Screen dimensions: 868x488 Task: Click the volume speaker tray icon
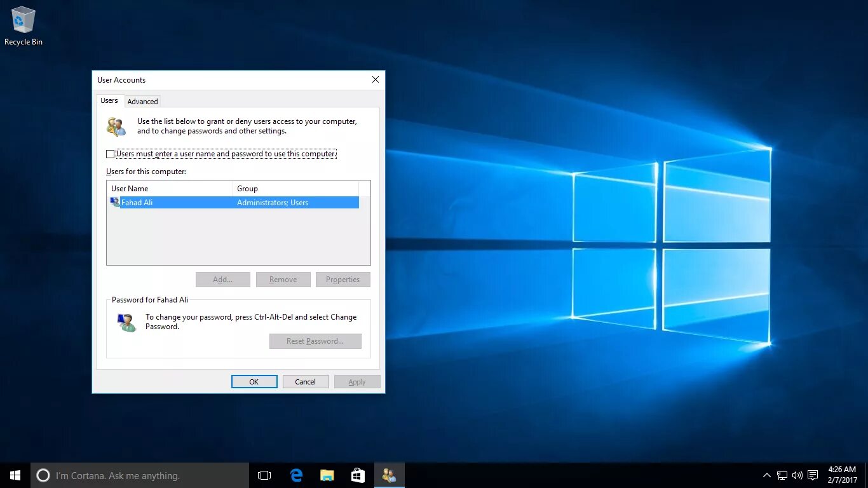pos(797,475)
